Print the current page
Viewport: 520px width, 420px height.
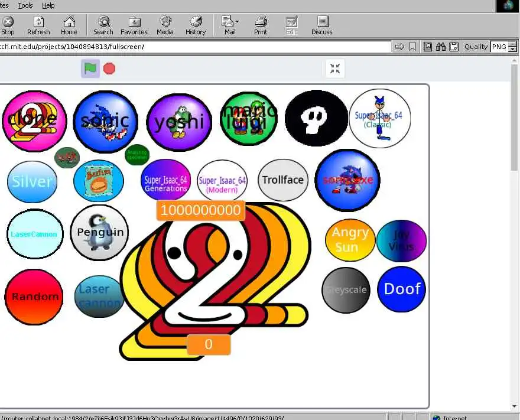(x=261, y=25)
